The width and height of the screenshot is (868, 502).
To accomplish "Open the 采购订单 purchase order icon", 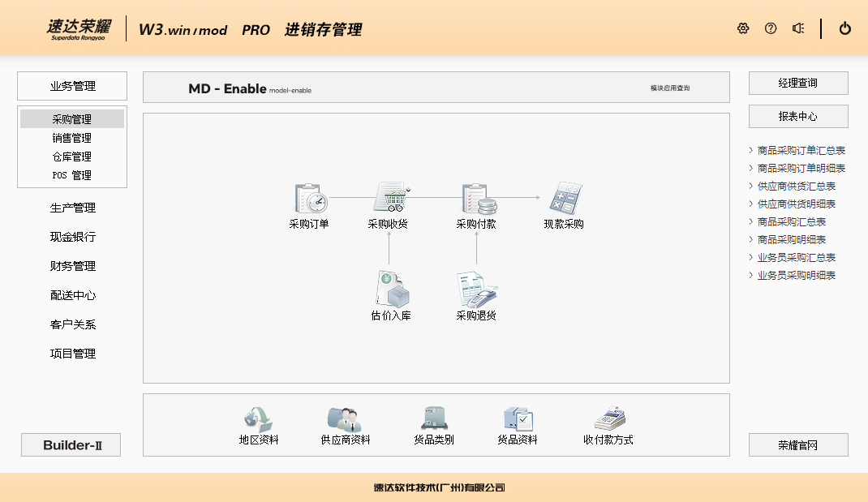I will (x=310, y=199).
